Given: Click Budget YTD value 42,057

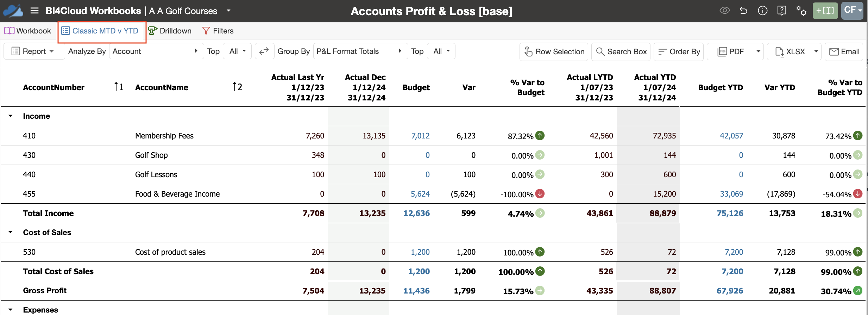Looking at the screenshot, I should [x=731, y=136].
